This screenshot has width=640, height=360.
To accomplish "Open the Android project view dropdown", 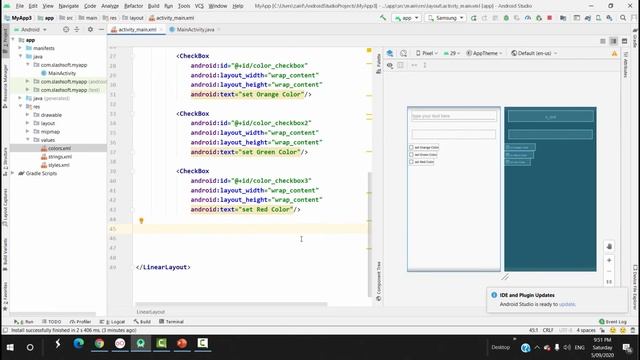I will (31, 29).
